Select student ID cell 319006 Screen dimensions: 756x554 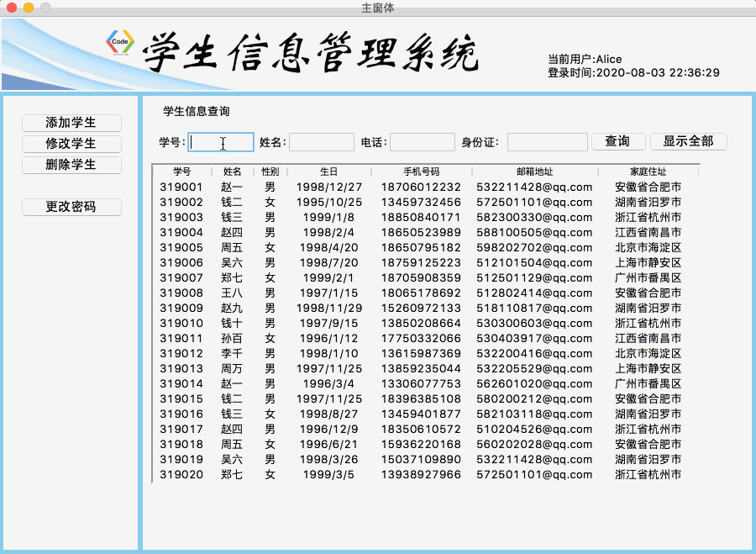(x=181, y=263)
